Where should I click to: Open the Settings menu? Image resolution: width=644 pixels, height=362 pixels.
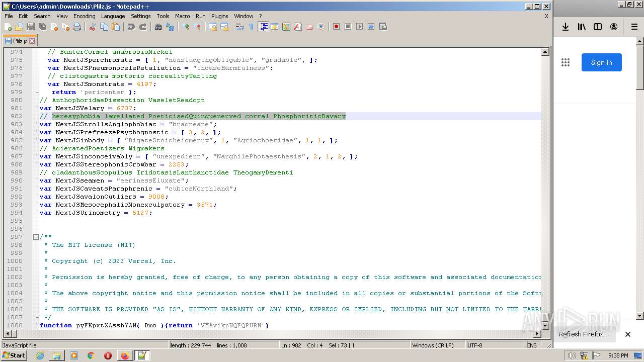[141, 16]
